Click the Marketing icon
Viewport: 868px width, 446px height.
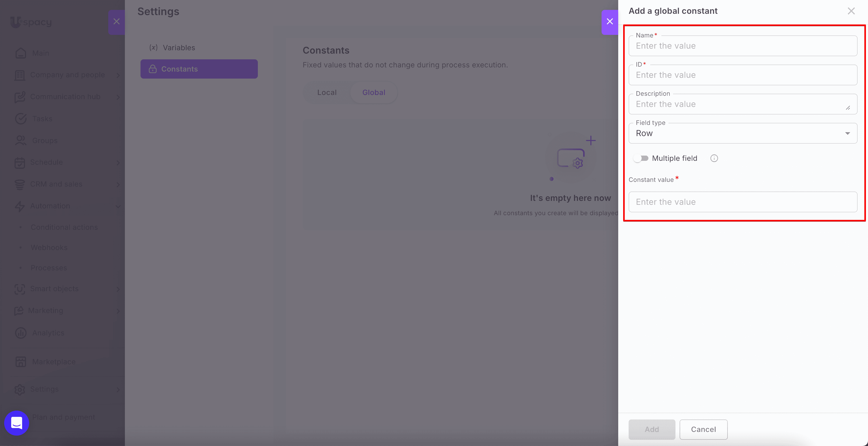coord(19,311)
